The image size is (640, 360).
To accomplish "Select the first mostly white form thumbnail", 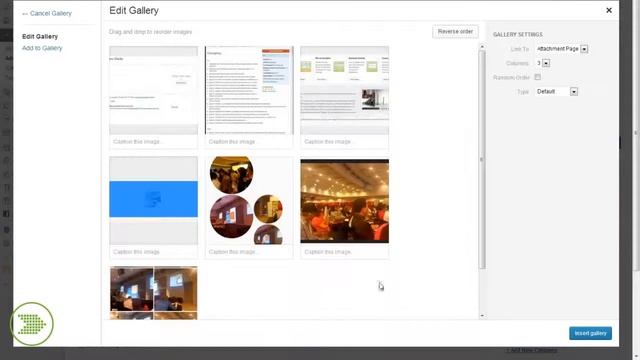I will tap(153, 90).
